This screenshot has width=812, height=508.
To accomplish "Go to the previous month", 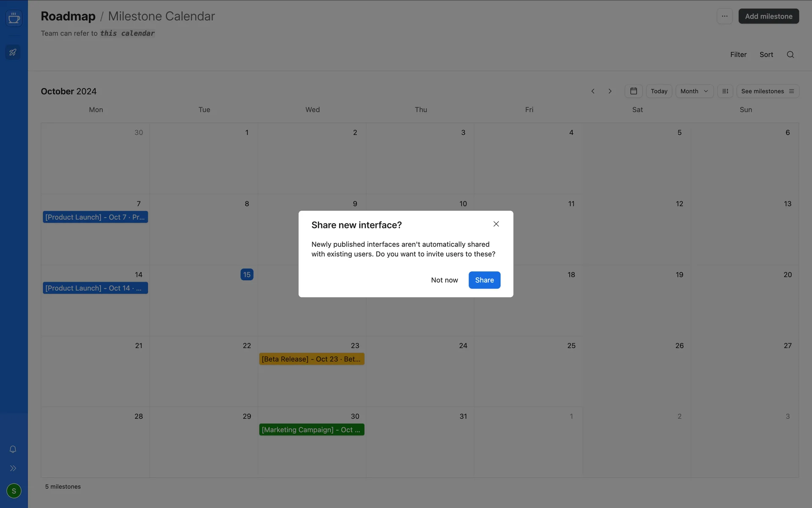I will pyautogui.click(x=593, y=91).
